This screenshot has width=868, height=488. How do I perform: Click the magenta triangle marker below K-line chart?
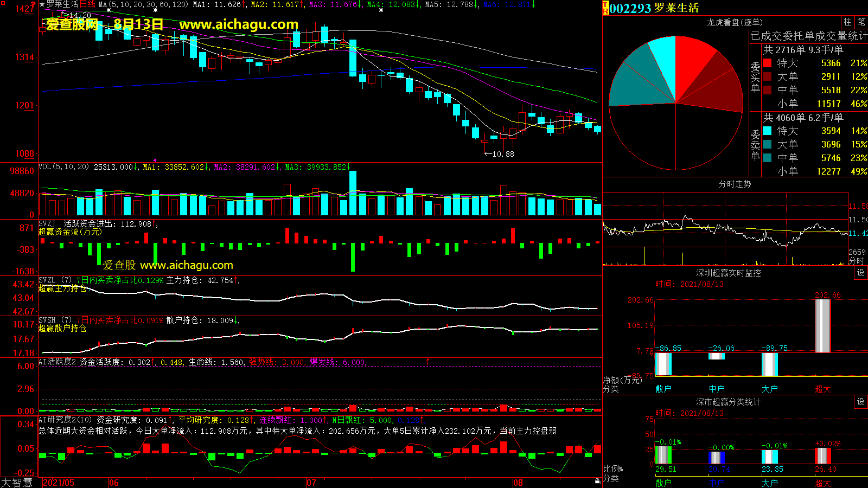(155, 160)
